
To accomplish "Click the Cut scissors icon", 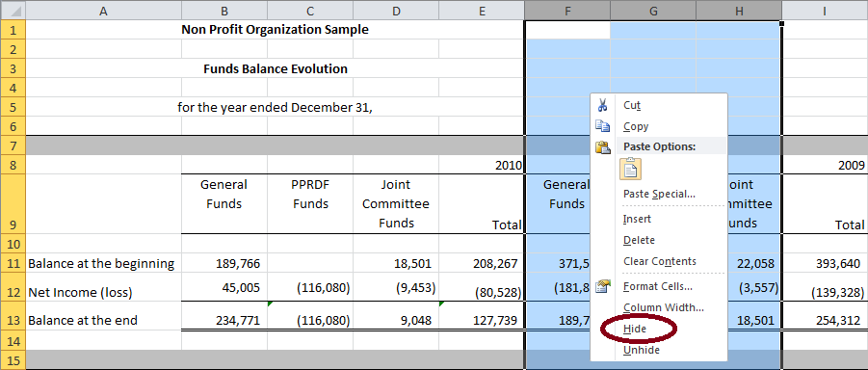I will (603, 105).
